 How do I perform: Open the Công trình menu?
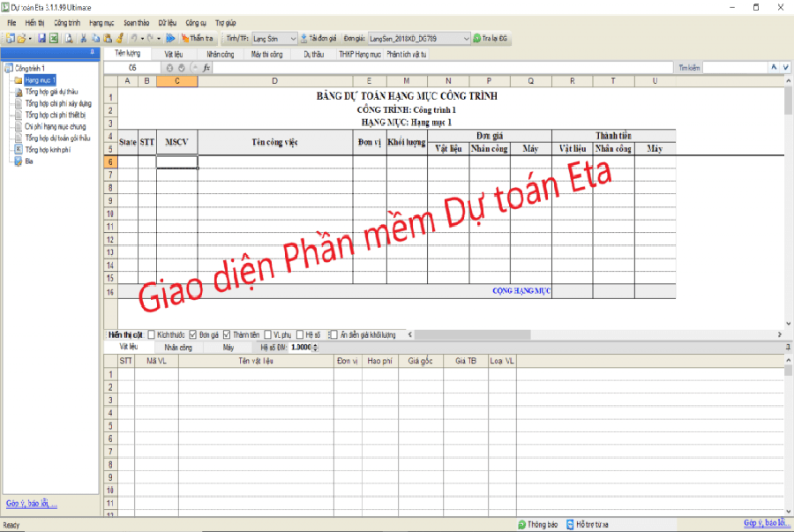(x=67, y=23)
